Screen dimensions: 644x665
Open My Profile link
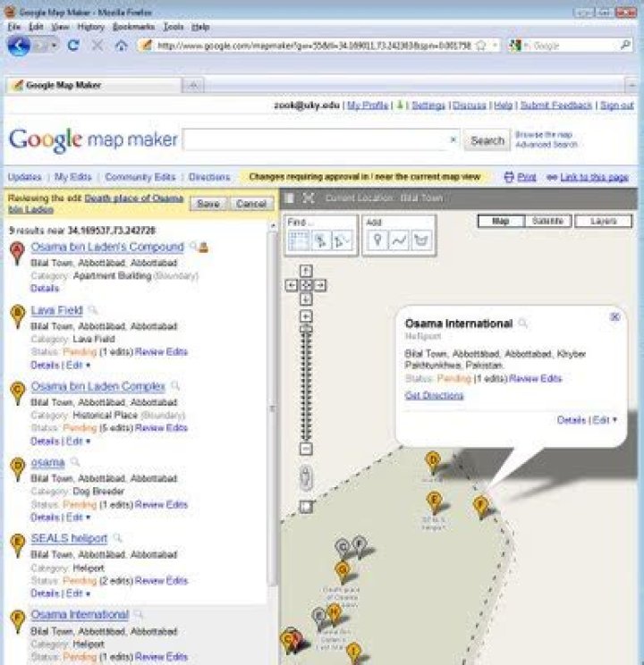(368, 105)
